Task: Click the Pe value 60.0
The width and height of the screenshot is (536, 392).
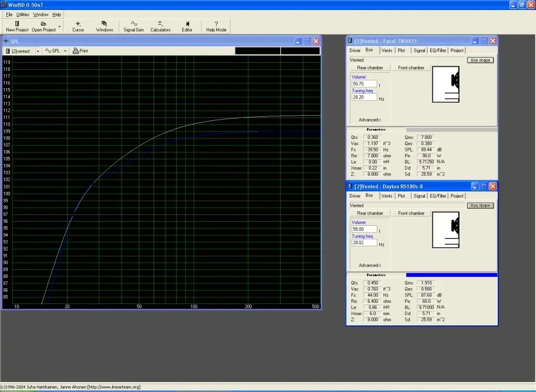Action: (426, 301)
